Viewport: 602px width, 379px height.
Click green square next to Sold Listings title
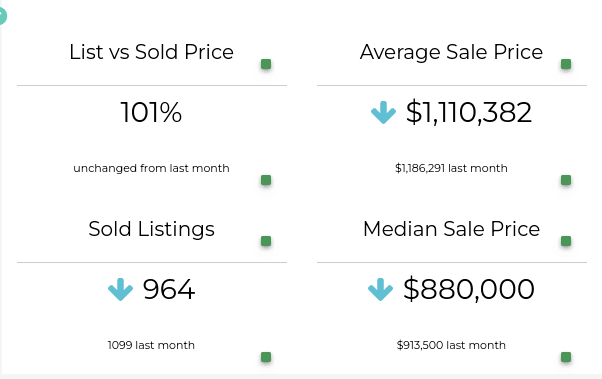[x=266, y=241]
